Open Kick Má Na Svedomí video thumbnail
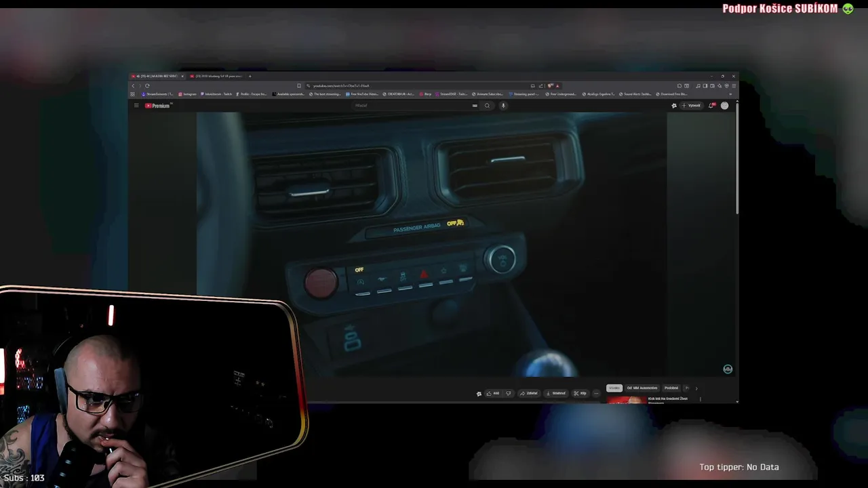Viewport: 868px width, 488px height. coord(627,400)
